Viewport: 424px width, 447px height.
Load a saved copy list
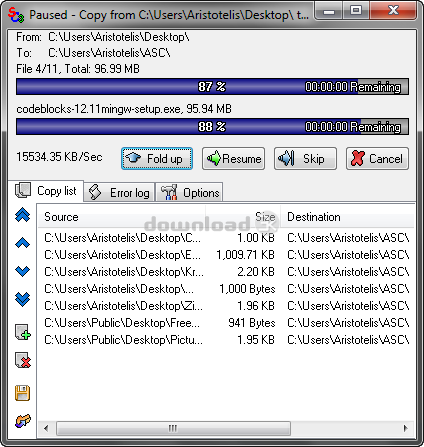pos(23,421)
